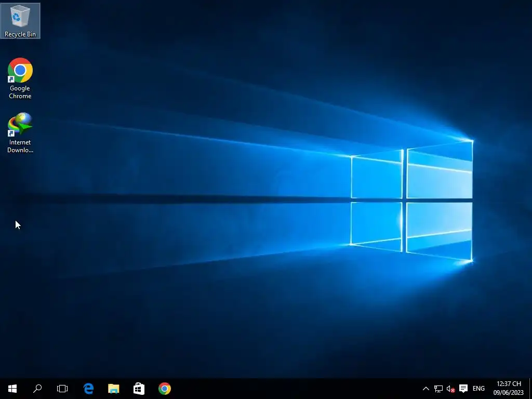The height and width of the screenshot is (399, 532).
Task: Switch input language via ENG indicator
Action: 478,389
